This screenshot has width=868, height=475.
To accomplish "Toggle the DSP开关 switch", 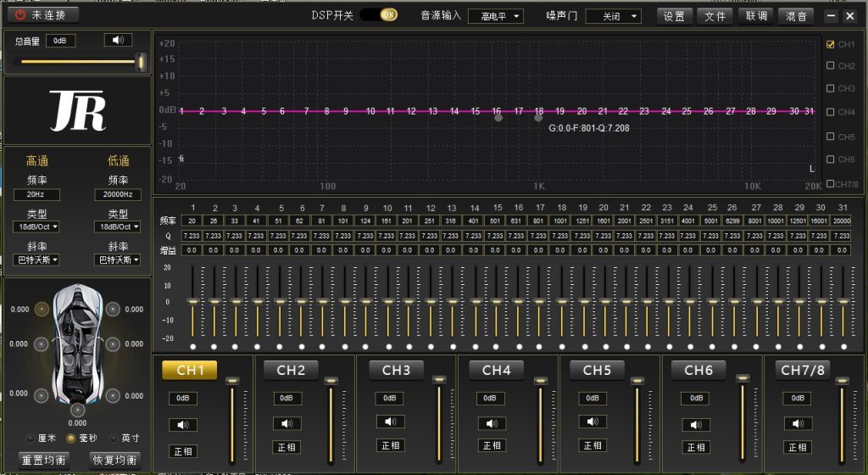I will (x=379, y=15).
